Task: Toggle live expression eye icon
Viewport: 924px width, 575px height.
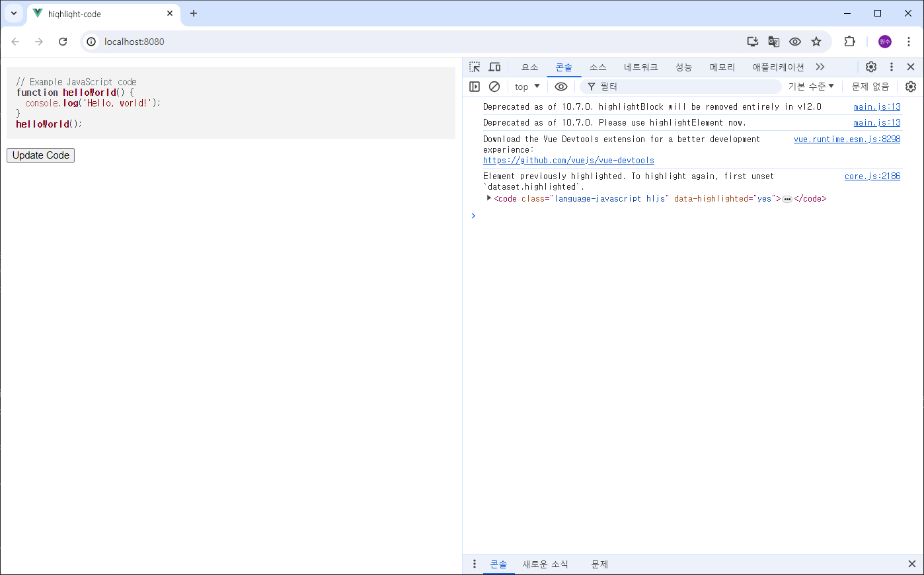Action: pos(561,87)
